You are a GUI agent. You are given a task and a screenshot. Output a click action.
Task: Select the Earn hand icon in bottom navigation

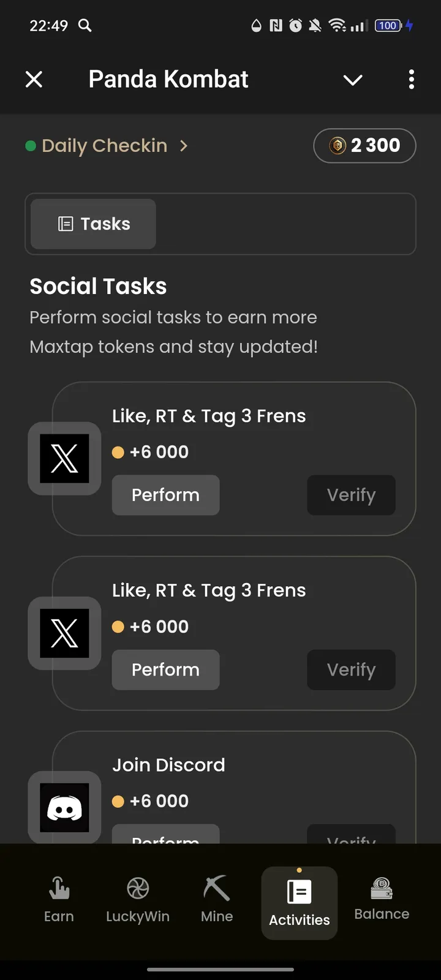coord(59,888)
